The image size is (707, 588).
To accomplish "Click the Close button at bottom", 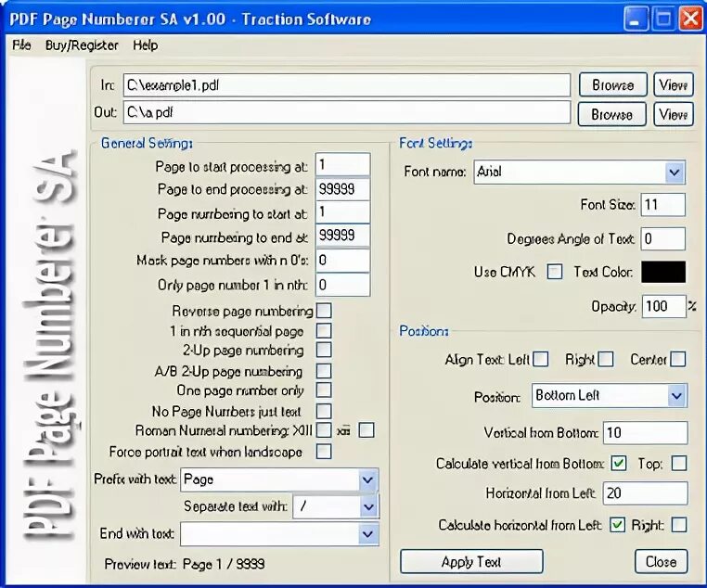I will (x=661, y=561).
